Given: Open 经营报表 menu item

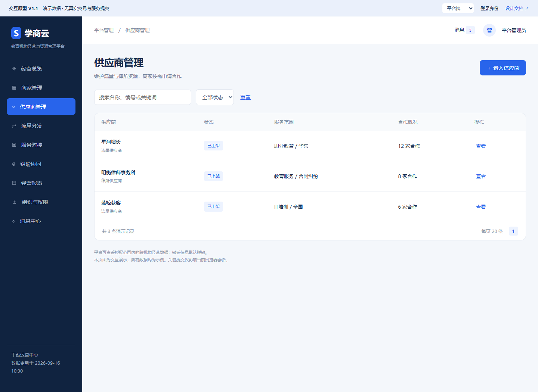Looking at the screenshot, I should coord(41,183).
